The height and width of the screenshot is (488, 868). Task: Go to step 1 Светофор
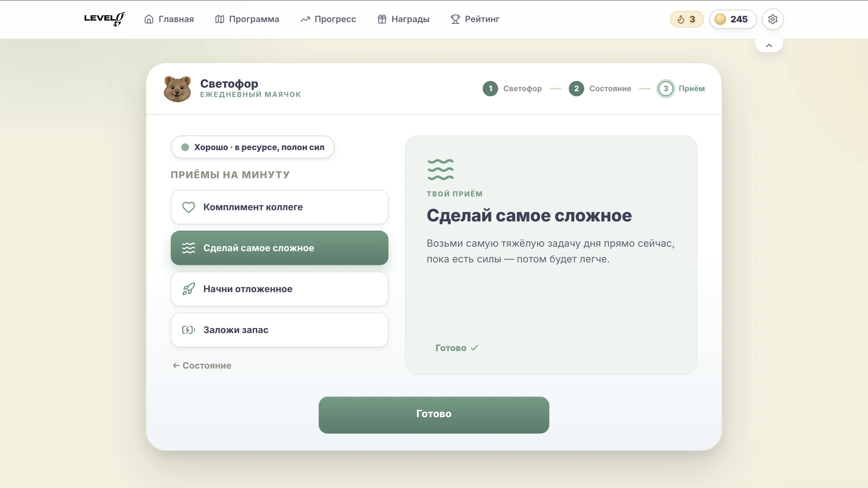tap(512, 89)
